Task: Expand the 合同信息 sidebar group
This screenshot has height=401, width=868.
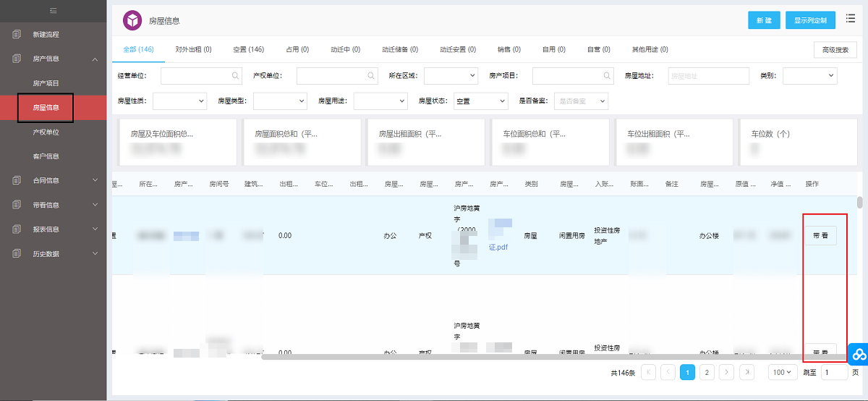Action: click(95, 180)
